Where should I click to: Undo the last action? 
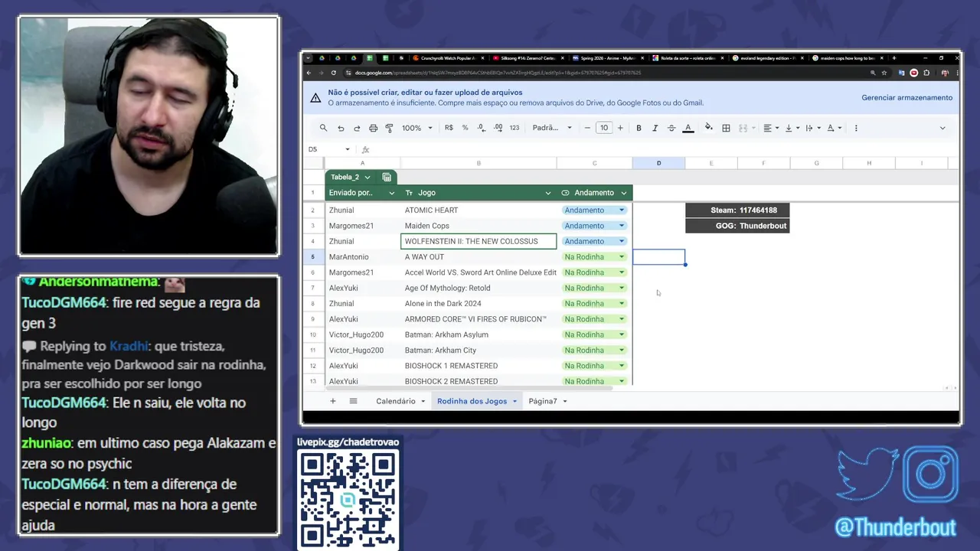(341, 128)
